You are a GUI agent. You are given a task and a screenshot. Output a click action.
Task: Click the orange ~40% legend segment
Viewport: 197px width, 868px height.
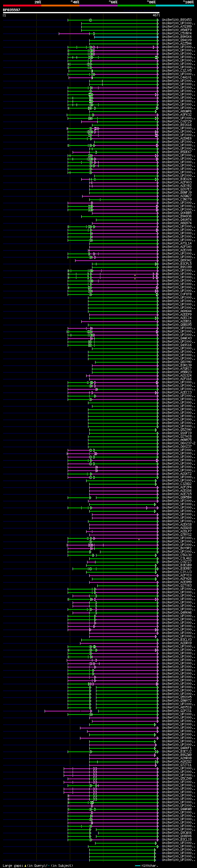click(x=60, y=6)
